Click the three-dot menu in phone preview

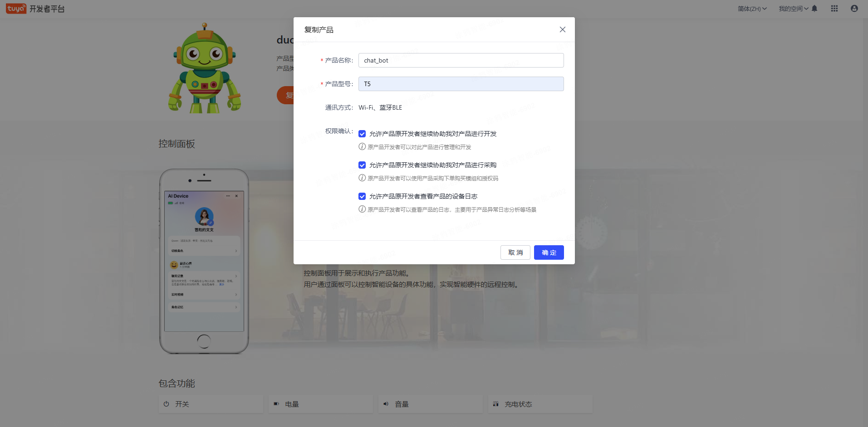[x=228, y=196]
